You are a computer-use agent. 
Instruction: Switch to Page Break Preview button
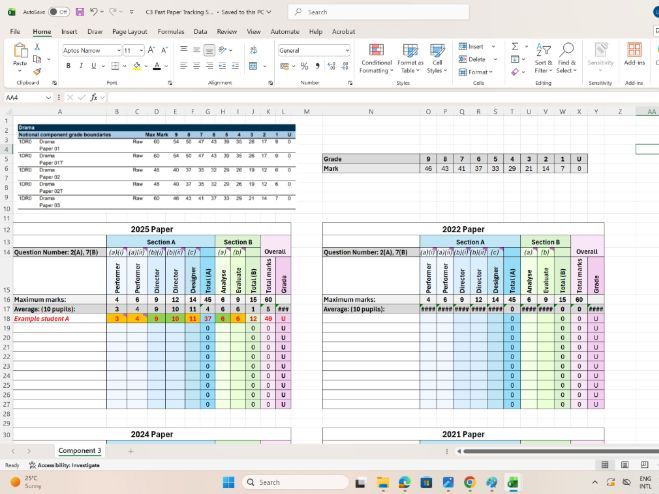point(644,465)
